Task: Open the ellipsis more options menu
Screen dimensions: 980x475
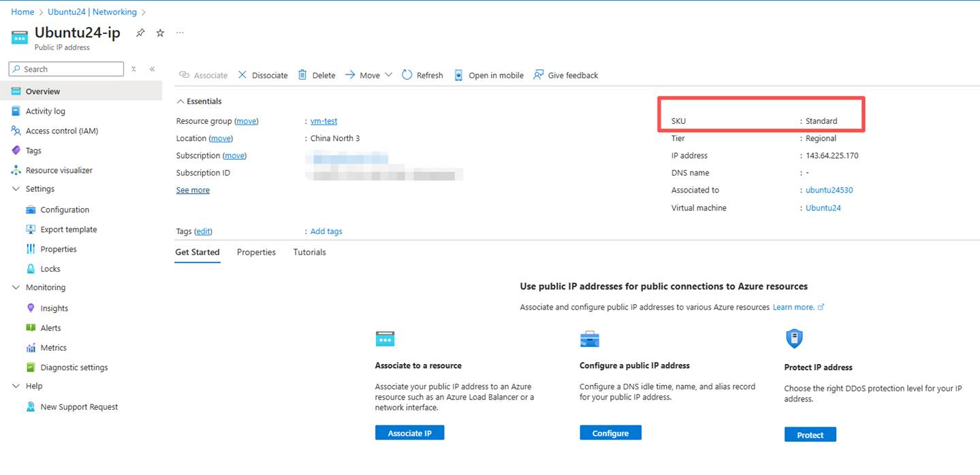Action: [x=180, y=33]
